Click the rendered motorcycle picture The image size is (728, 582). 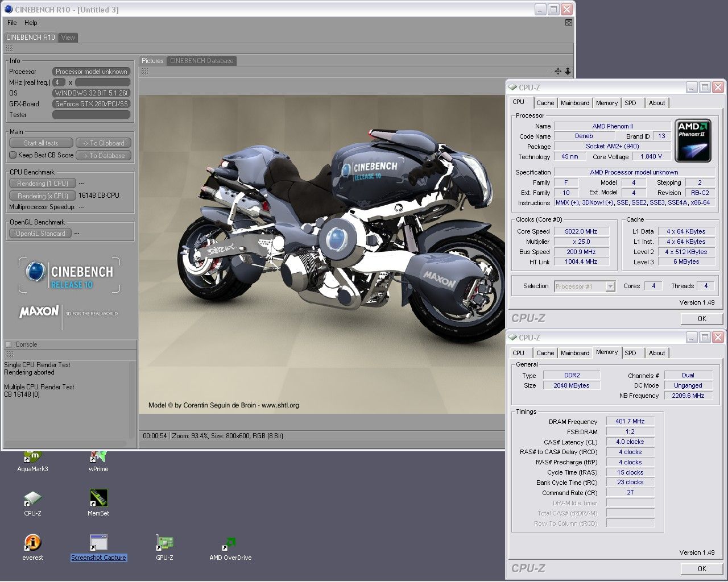pyautogui.click(x=322, y=254)
